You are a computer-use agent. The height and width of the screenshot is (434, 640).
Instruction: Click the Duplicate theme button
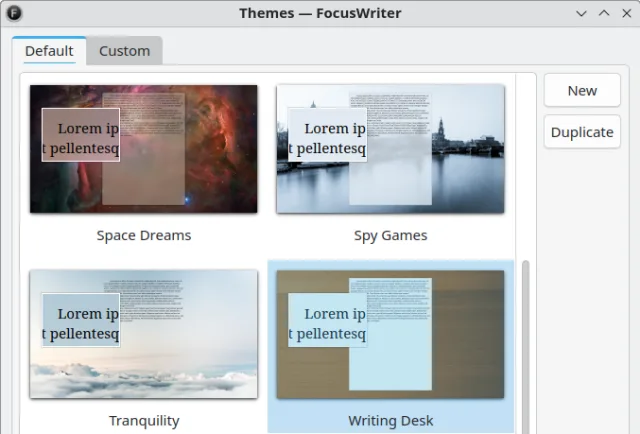click(582, 132)
